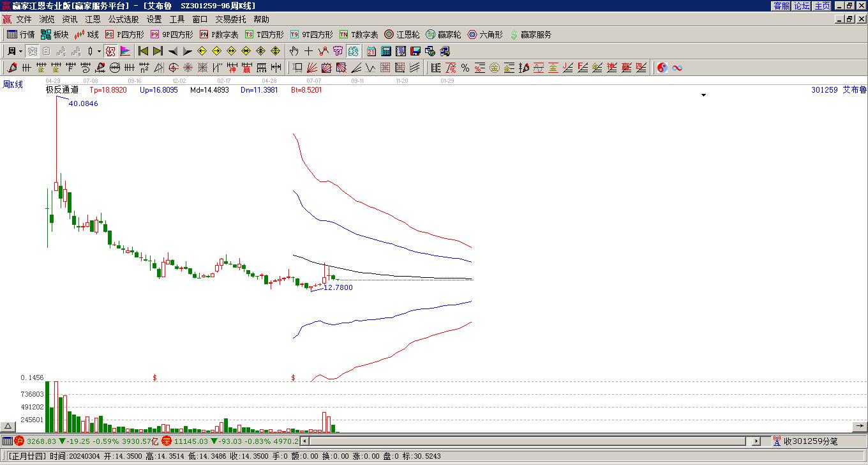Click the percent sign tool icon

tap(465, 68)
